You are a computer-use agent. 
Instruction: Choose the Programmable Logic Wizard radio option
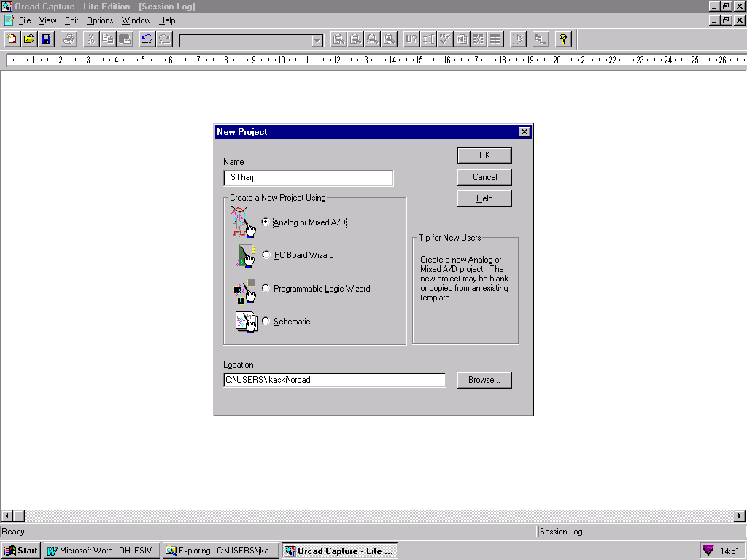266,288
